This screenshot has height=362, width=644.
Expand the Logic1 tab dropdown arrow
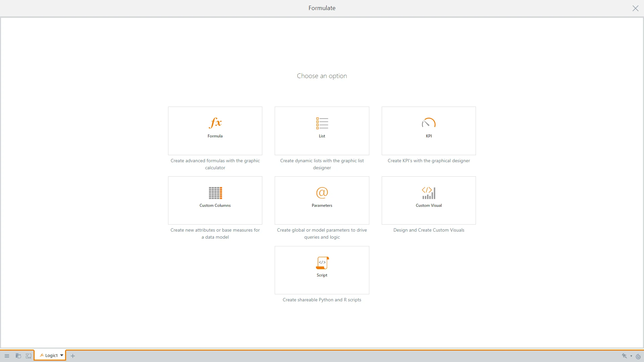(62, 355)
